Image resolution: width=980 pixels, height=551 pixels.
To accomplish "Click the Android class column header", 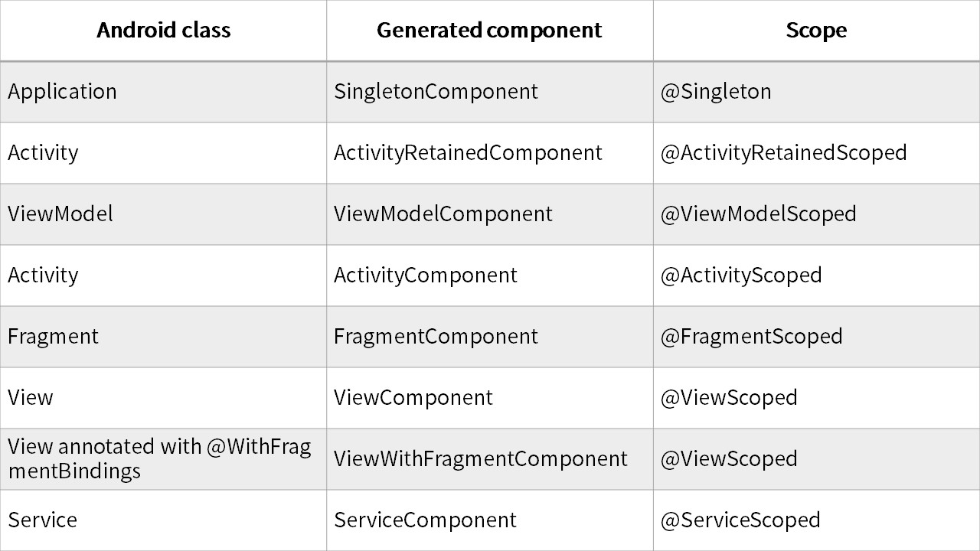I will [x=163, y=31].
